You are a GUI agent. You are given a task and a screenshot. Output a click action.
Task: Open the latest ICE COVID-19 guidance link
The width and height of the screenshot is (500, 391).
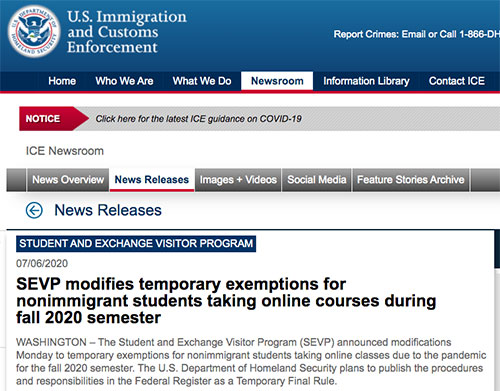(199, 119)
